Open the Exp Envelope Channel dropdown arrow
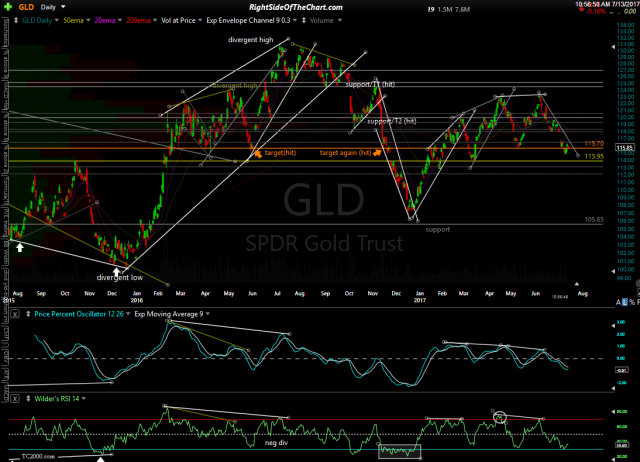 click(x=294, y=20)
